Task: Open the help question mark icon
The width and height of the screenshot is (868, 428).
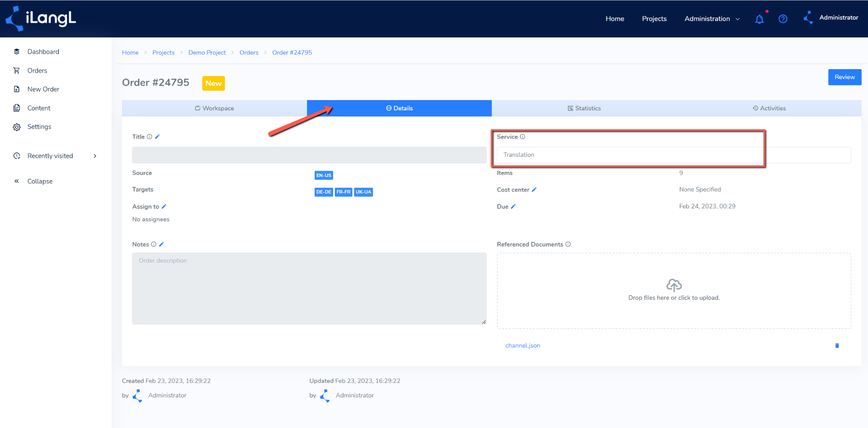Action: click(783, 19)
